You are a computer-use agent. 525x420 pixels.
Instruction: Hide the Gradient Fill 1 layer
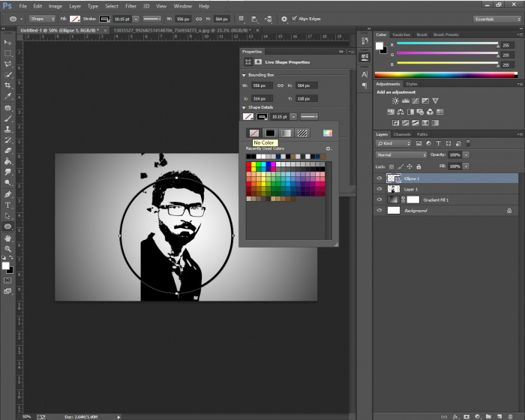point(379,200)
